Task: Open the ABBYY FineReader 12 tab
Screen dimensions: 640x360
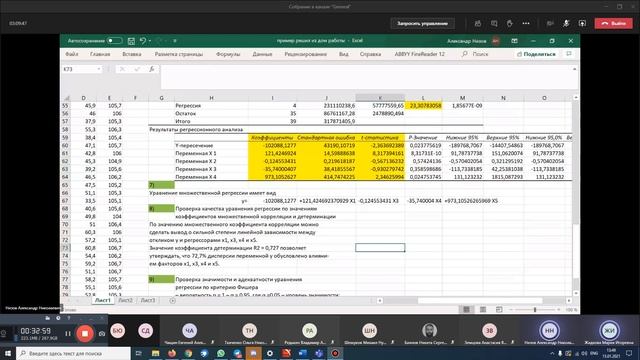Action: pos(420,54)
